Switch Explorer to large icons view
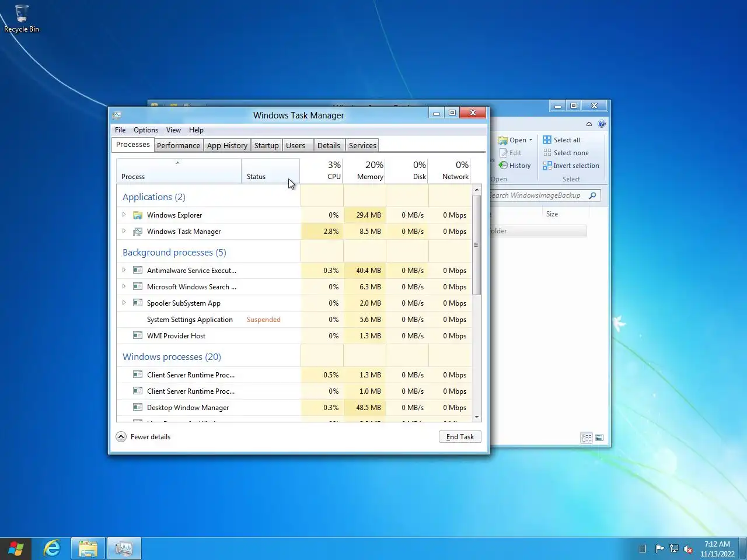 point(599,437)
